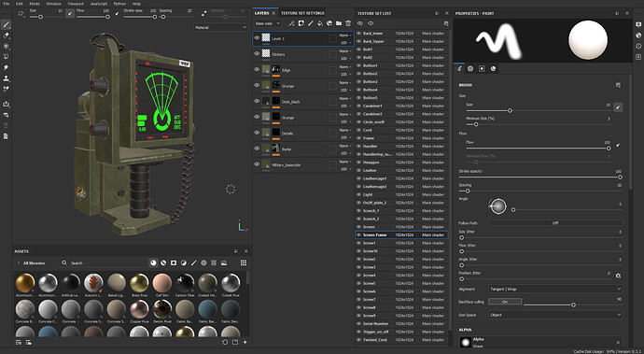Image resolution: width=644 pixels, height=354 pixels.
Task: Click the Follow Path Off button
Action: pos(555,223)
